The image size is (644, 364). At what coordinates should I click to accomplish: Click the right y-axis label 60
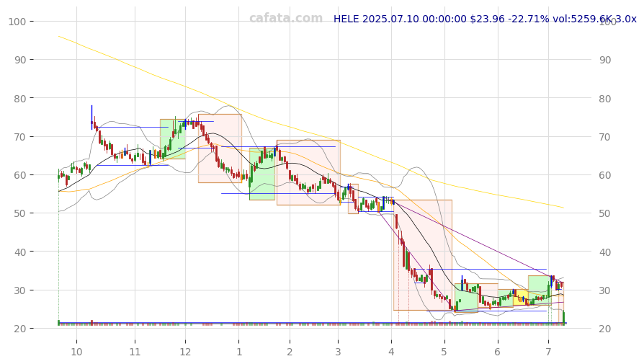click(605, 175)
